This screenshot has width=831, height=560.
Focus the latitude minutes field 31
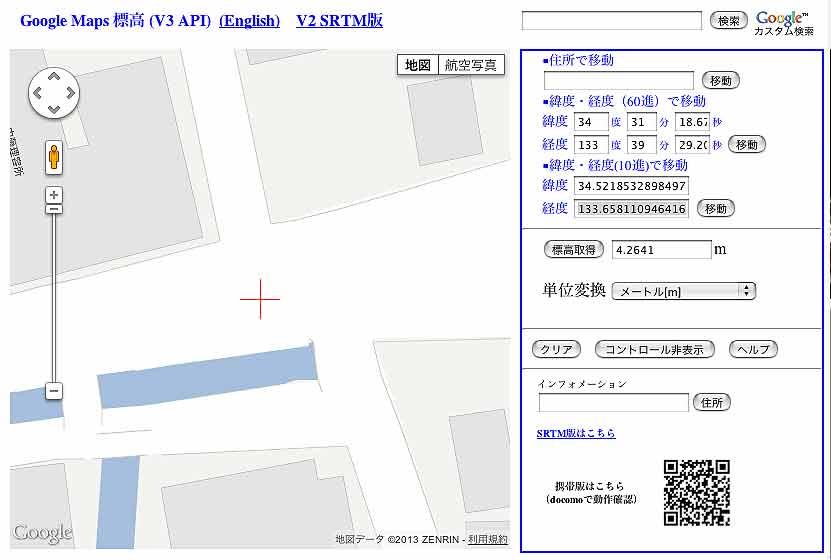pyautogui.click(x=641, y=122)
